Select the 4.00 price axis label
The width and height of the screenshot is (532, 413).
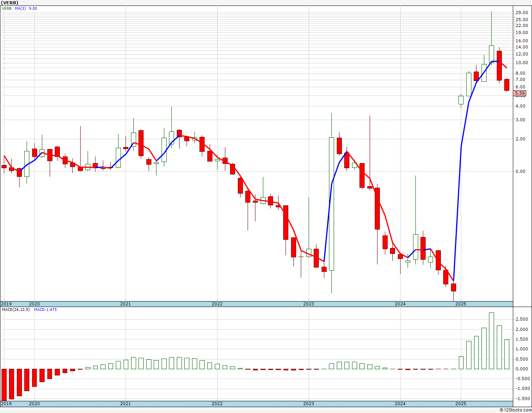click(x=521, y=106)
